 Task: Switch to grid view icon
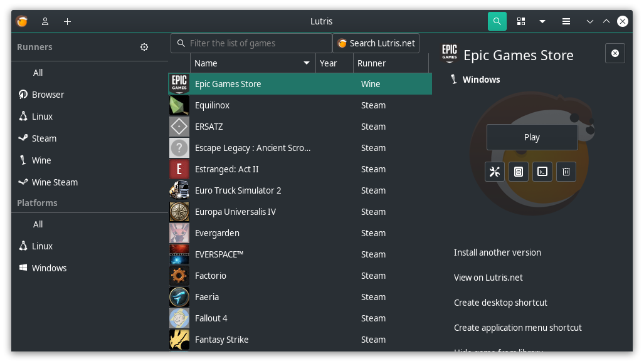coord(521,21)
